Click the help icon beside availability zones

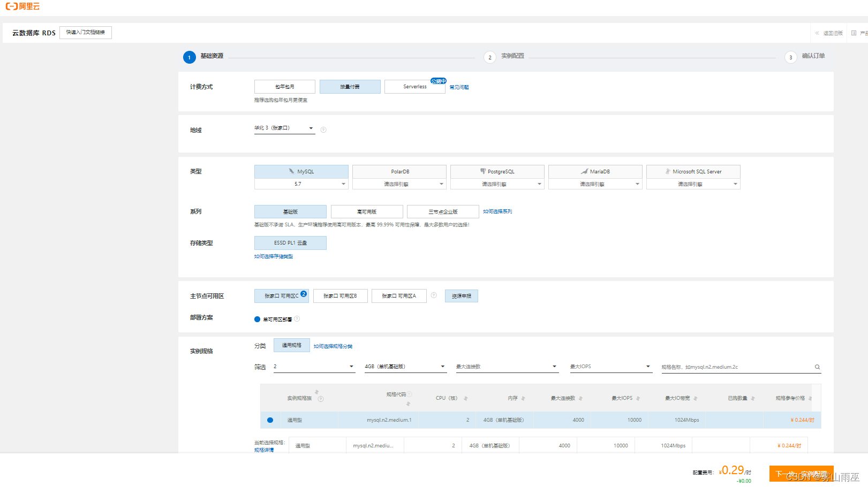pyautogui.click(x=434, y=295)
